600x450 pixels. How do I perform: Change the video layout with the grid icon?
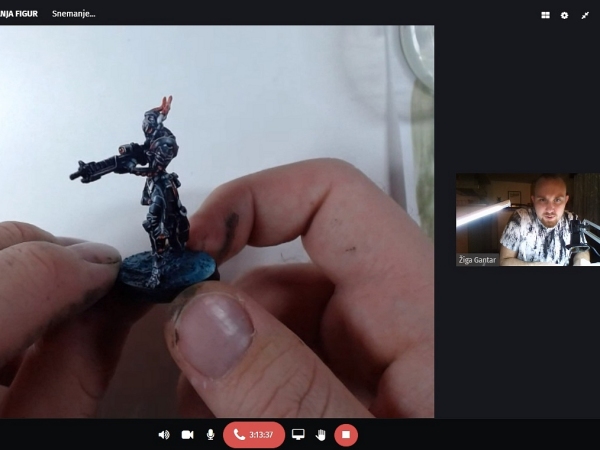click(x=545, y=15)
